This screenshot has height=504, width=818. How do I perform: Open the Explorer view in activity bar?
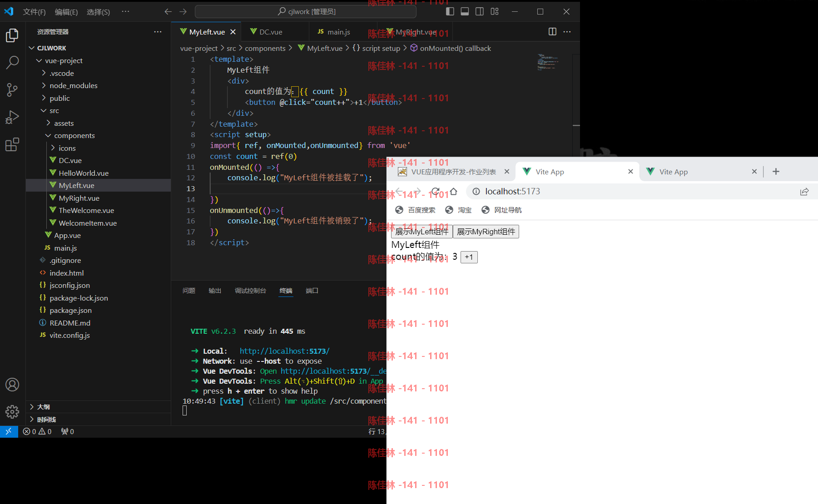click(12, 35)
